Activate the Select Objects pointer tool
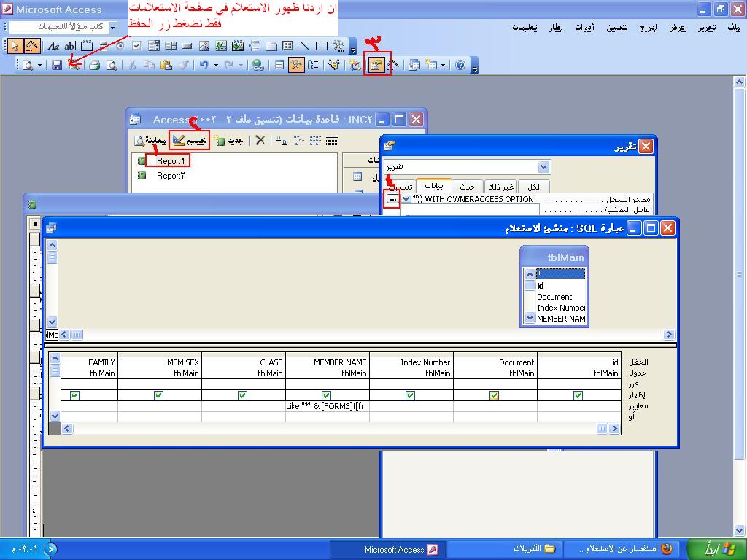747x560 pixels. pos(15,46)
